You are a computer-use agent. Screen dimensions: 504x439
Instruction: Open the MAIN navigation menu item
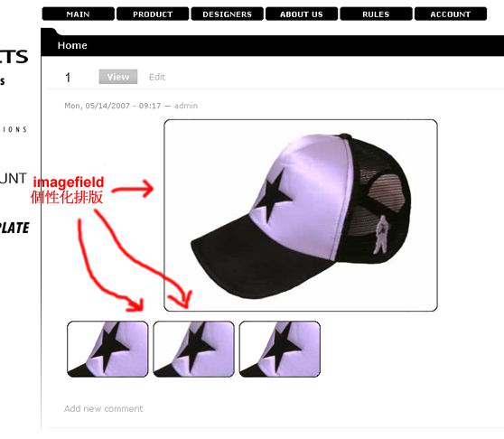click(78, 14)
